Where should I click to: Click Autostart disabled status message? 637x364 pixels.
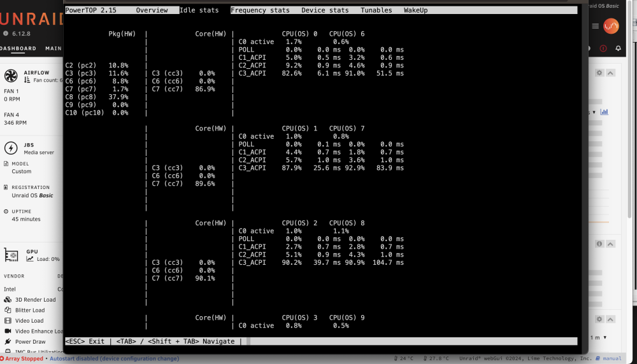coord(114,359)
